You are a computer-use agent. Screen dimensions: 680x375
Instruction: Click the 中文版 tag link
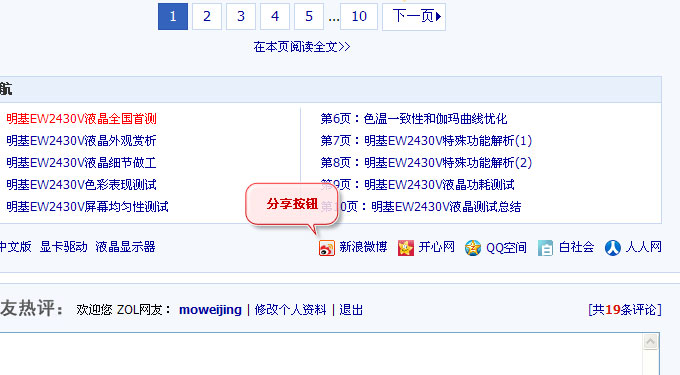[x=16, y=247]
